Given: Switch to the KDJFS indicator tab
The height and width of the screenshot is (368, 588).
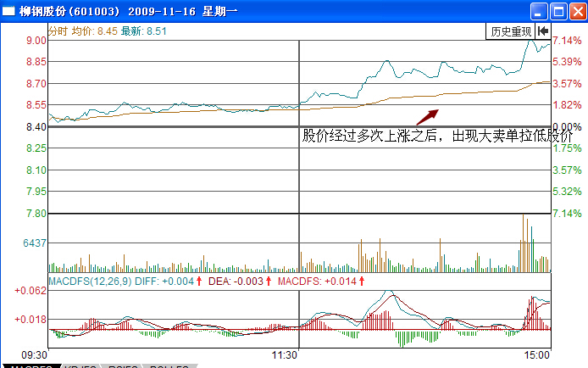Looking at the screenshot, I should pyautogui.click(x=79, y=365).
